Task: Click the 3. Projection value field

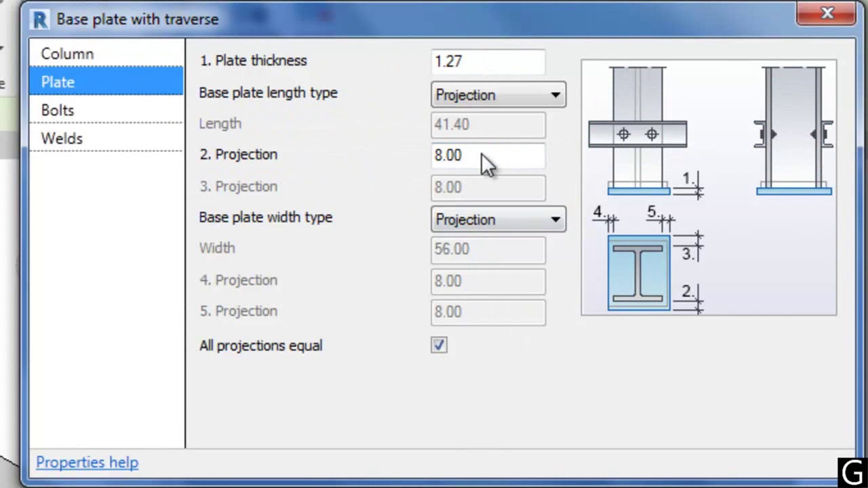Action: pyautogui.click(x=488, y=187)
